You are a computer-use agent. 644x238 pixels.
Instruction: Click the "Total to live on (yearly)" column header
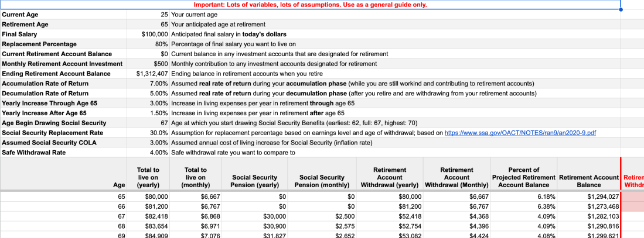point(148,177)
